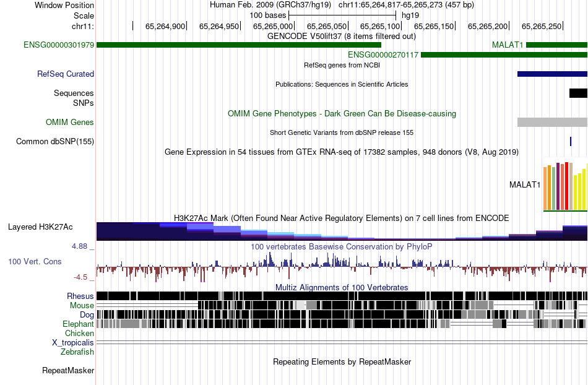The height and width of the screenshot is (385, 588).
Task: Click the 65,265,250 ruler position
Action: coord(542,26)
